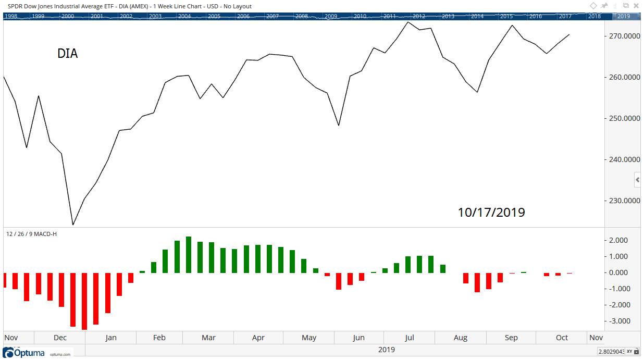
Task: Select the 10/17/2019 date annotation
Action: [491, 213]
